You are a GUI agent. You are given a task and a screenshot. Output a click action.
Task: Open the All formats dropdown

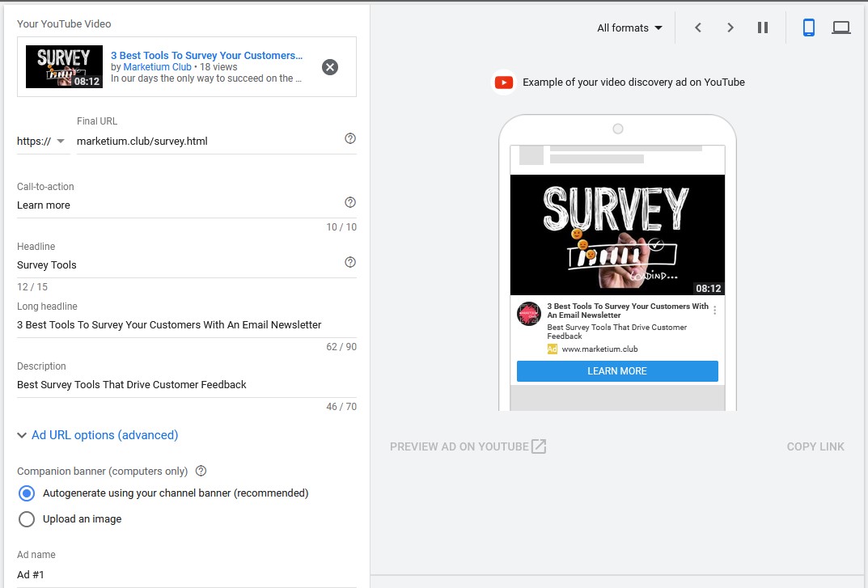(x=629, y=27)
